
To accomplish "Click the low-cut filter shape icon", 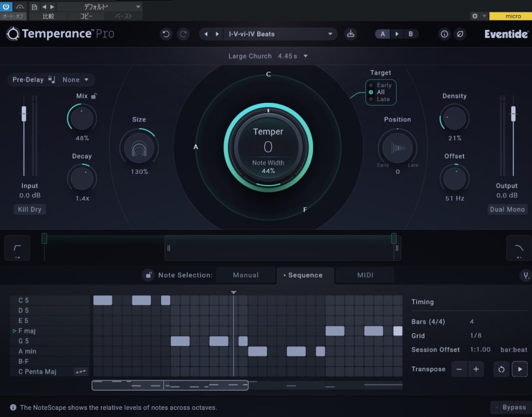I will (17, 248).
